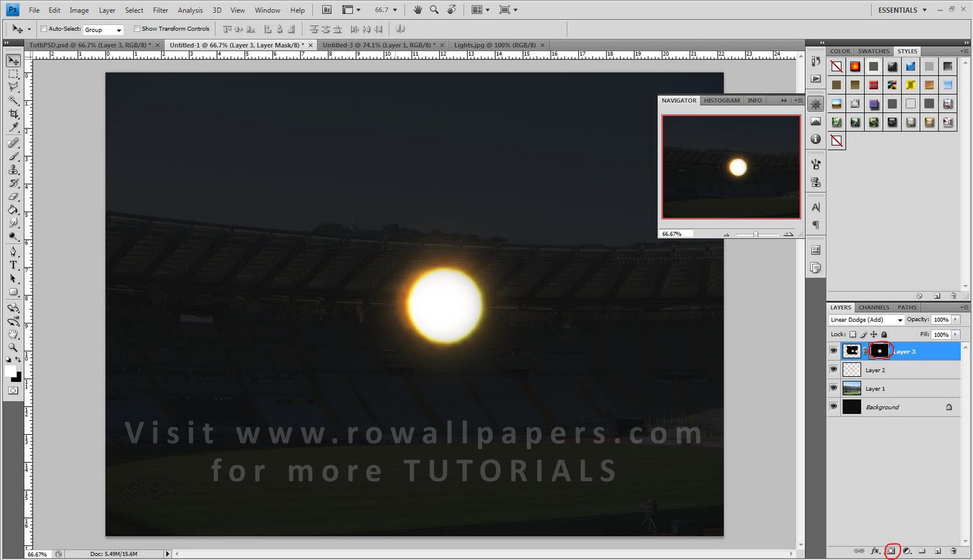Adjust the Navigator zoom slider

pyautogui.click(x=756, y=234)
